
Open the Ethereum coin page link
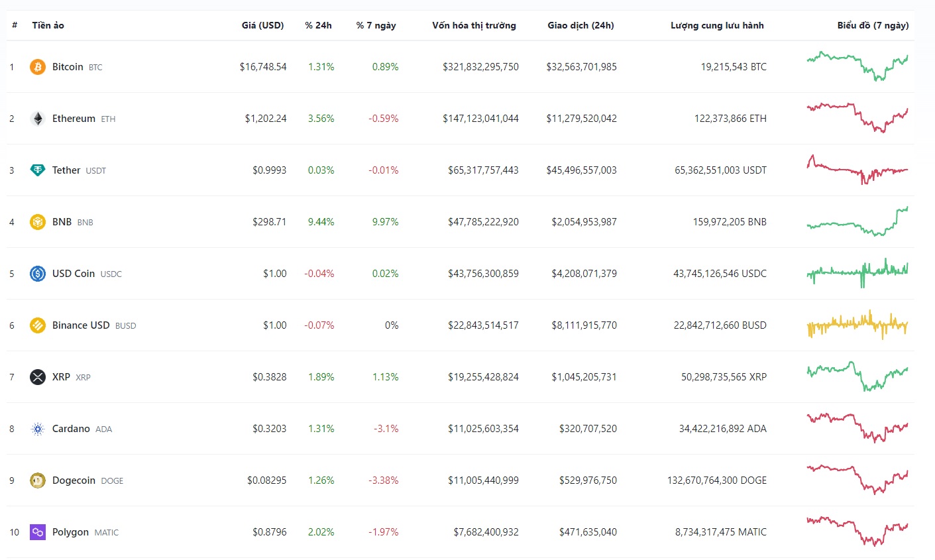[x=74, y=119]
